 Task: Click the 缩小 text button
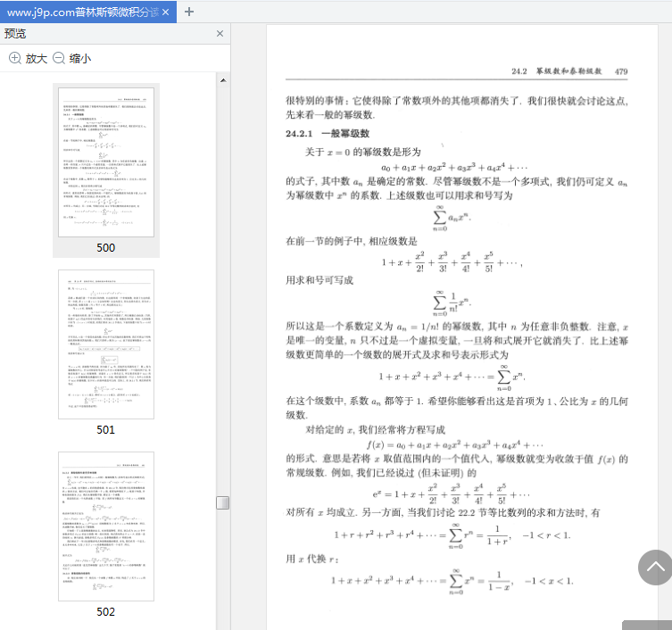click(80, 58)
